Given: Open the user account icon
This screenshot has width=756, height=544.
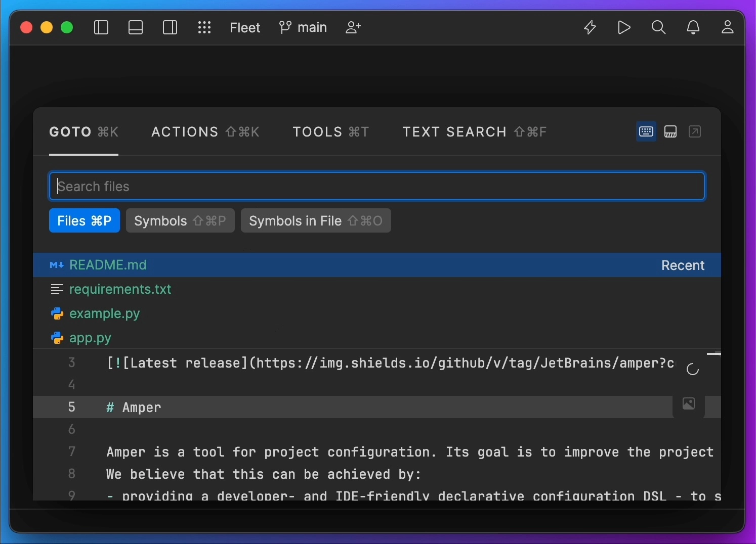Looking at the screenshot, I should [728, 27].
